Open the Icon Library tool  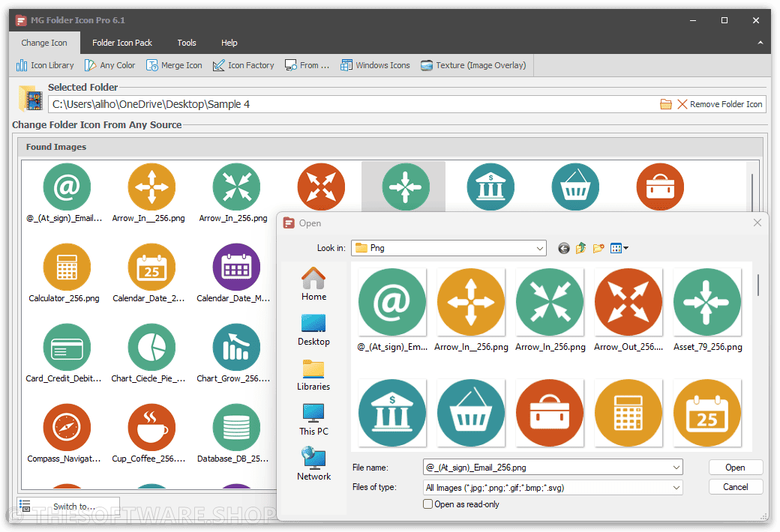pyautogui.click(x=45, y=65)
